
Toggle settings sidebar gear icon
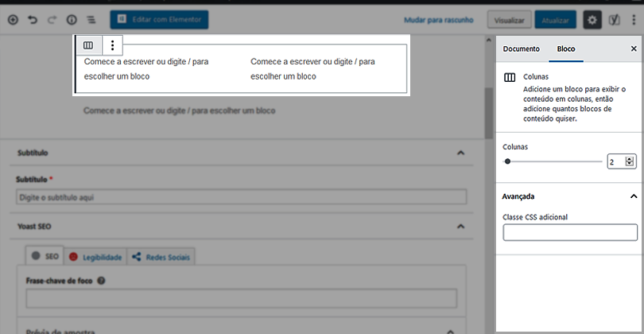coord(592,20)
